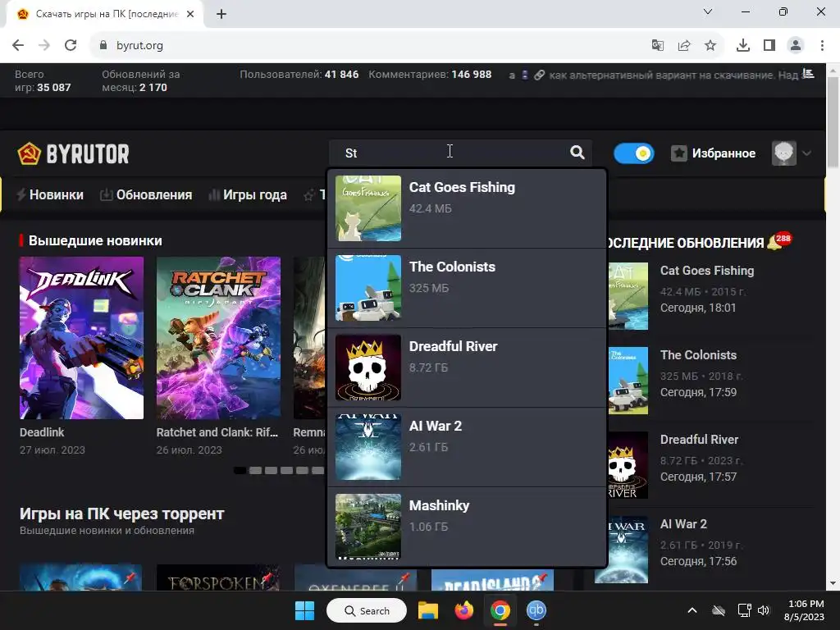Go back with browser back arrow
Image resolution: width=840 pixels, height=630 pixels.
(x=18, y=45)
